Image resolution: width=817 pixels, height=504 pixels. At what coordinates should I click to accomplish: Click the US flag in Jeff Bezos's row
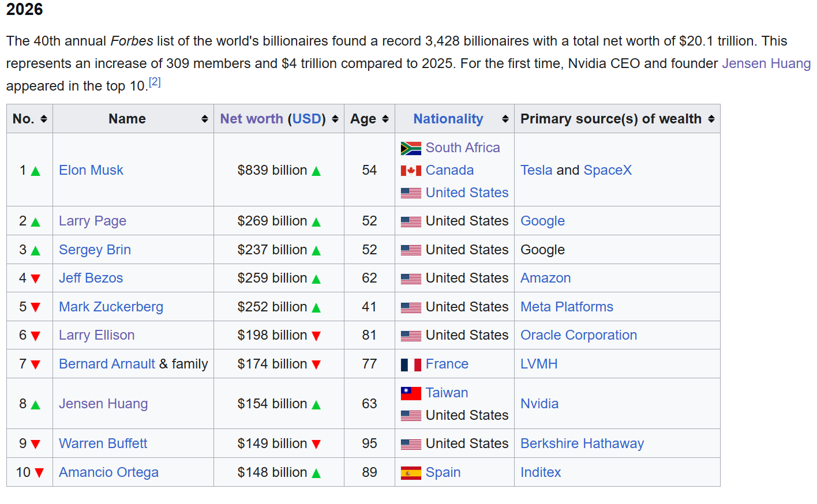click(411, 279)
